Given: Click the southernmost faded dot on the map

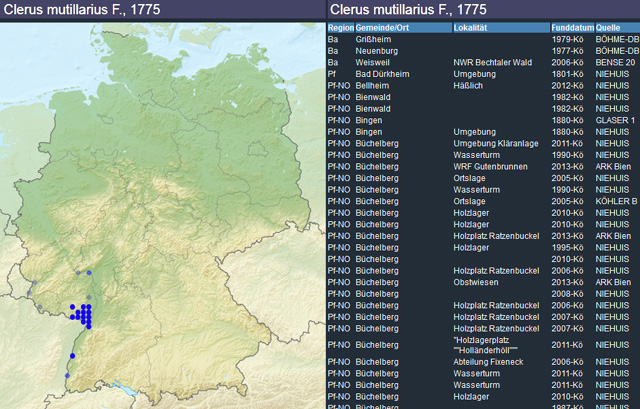Looking at the screenshot, I should (67, 375).
